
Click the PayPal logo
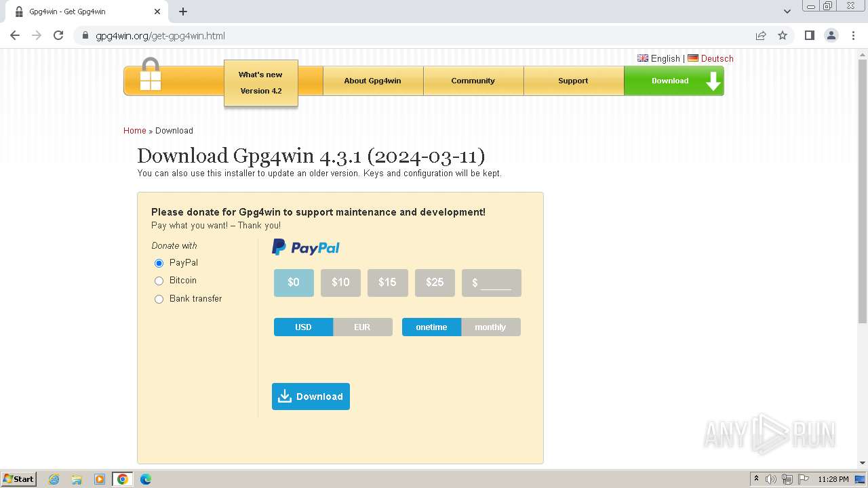[306, 247]
